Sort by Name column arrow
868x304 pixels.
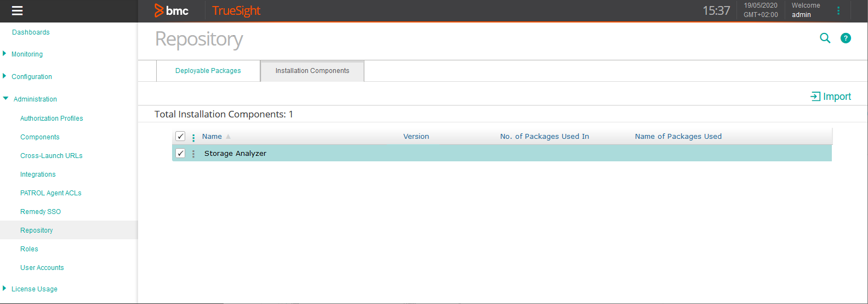coord(228,137)
